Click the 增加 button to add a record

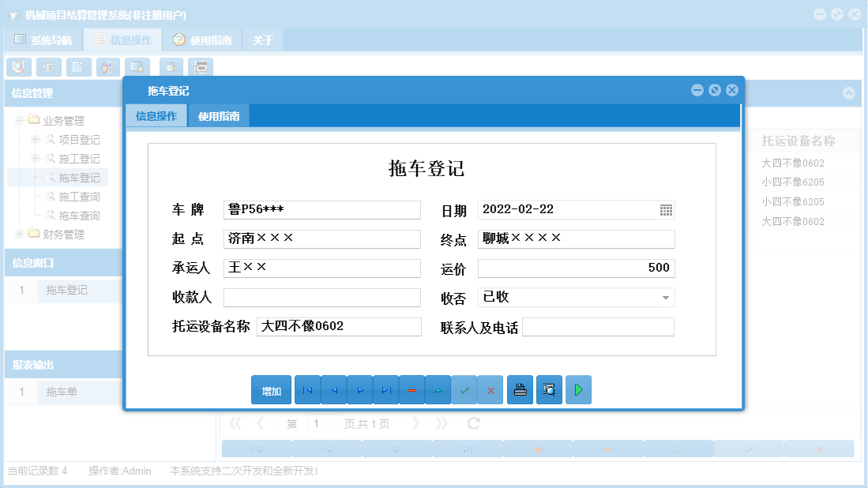point(271,389)
